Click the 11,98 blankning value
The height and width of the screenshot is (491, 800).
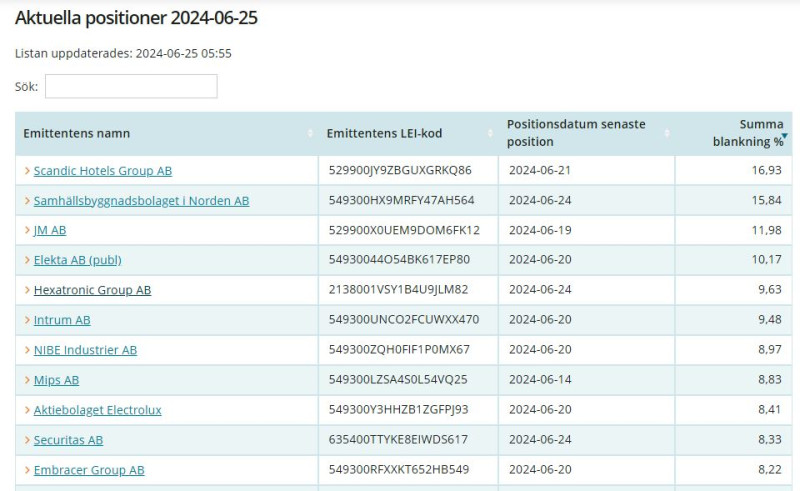tap(766, 230)
